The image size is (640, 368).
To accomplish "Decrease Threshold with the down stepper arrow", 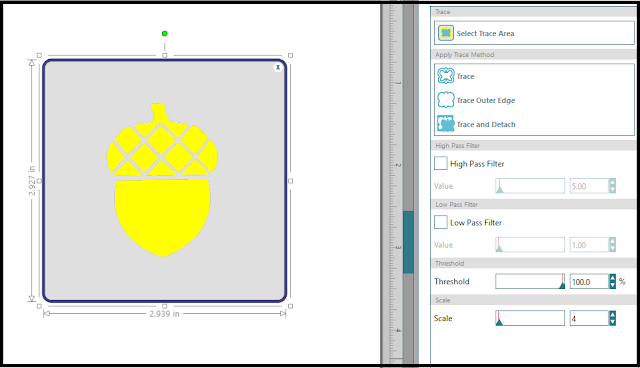I will pos(612,285).
